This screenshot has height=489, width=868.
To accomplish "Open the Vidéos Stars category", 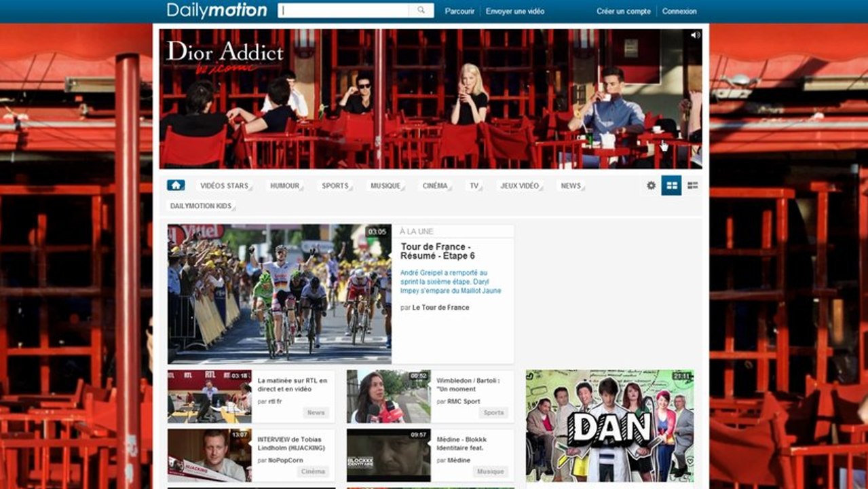I will [x=225, y=185].
